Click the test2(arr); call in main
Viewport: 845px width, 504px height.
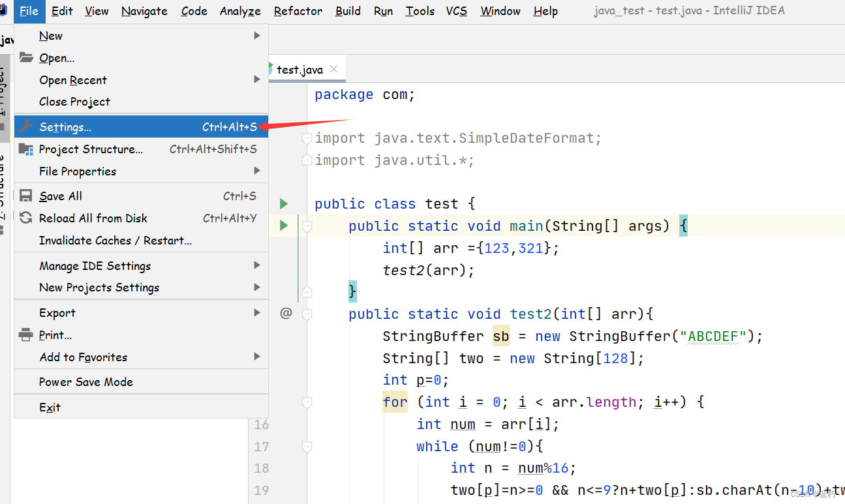(x=429, y=270)
